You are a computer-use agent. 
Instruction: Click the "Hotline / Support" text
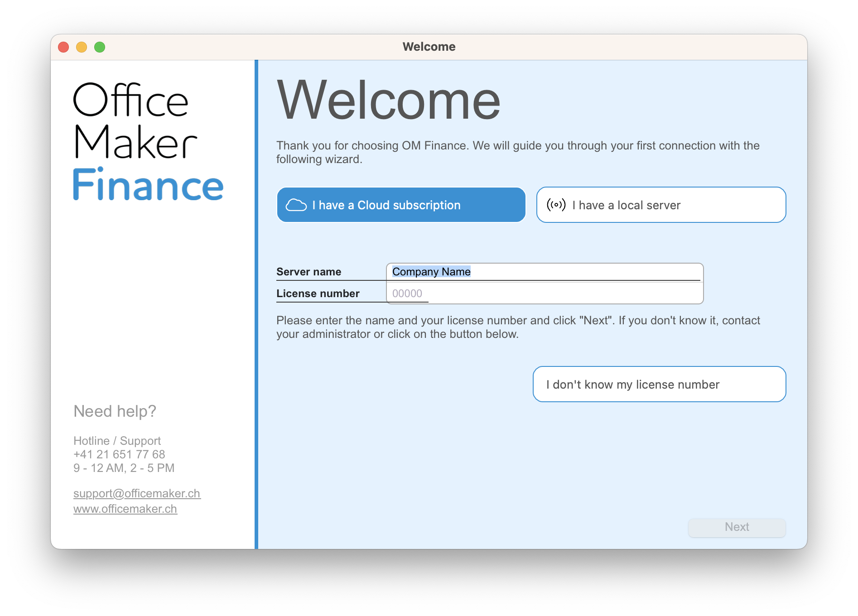coord(117,441)
